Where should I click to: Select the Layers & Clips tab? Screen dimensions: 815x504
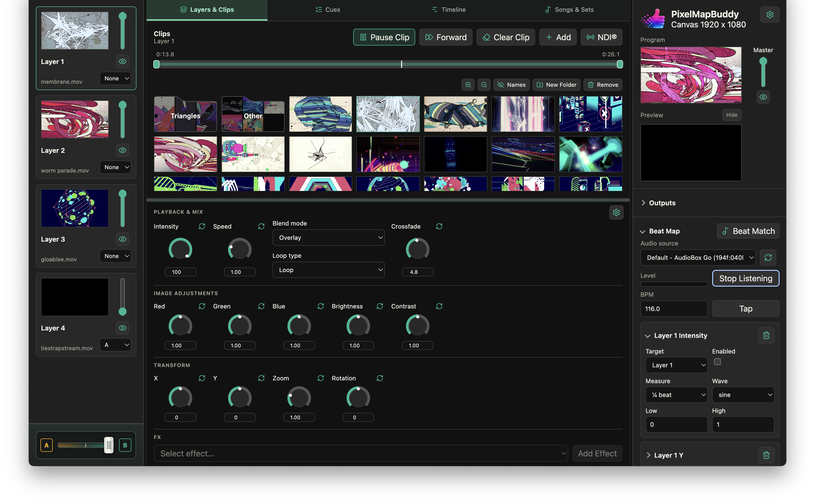tap(207, 10)
